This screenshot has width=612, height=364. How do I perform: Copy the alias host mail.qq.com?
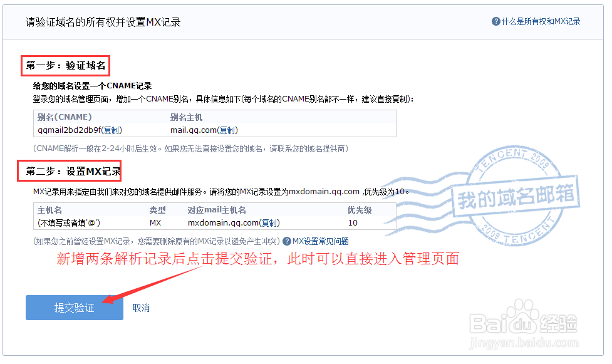227,130
